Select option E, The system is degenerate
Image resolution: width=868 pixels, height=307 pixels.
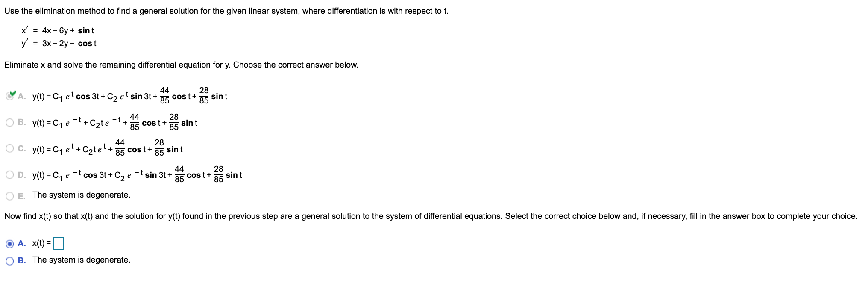tap(10, 195)
